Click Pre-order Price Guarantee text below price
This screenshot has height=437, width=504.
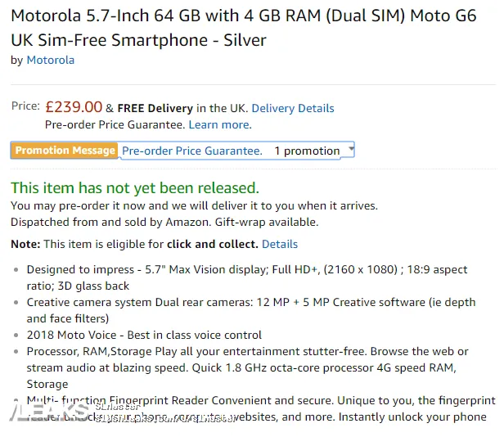[x=115, y=124]
